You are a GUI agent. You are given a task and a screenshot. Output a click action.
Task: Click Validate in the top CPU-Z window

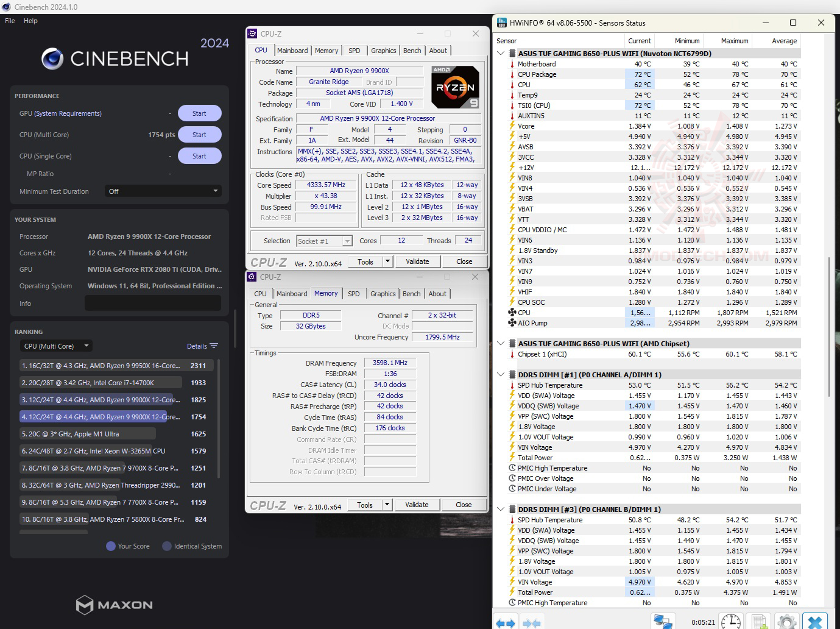tap(417, 261)
